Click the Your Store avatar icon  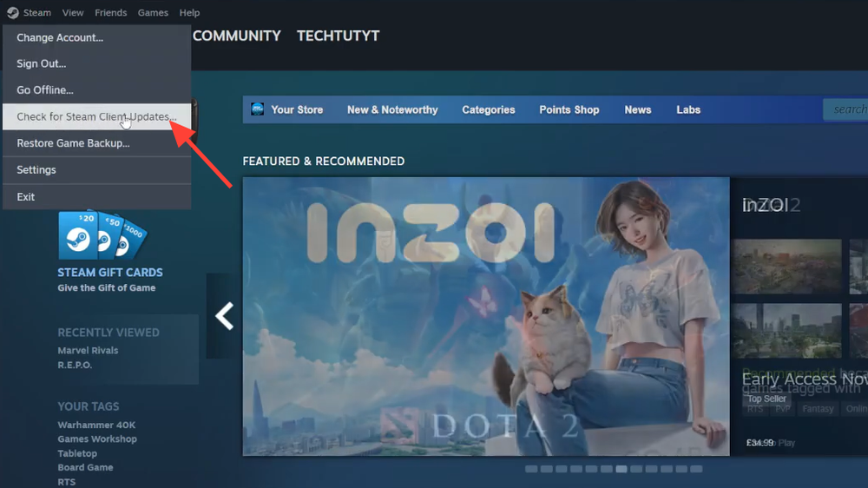[258, 109]
